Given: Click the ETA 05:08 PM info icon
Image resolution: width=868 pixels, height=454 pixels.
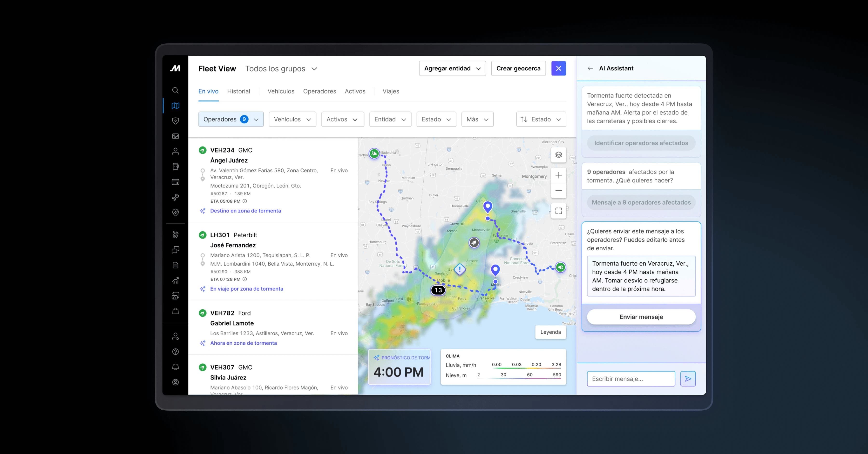Looking at the screenshot, I should (x=245, y=201).
